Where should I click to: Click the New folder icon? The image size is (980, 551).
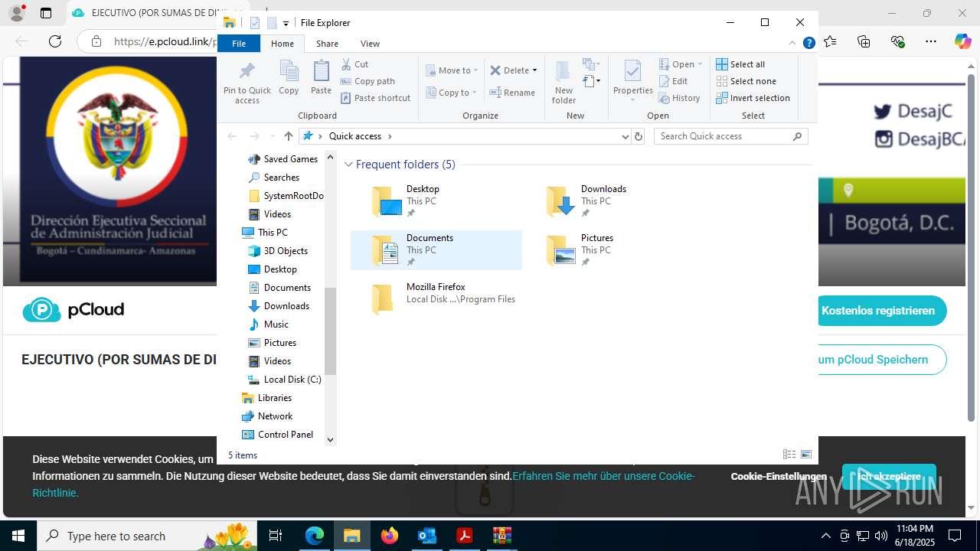coord(563,83)
